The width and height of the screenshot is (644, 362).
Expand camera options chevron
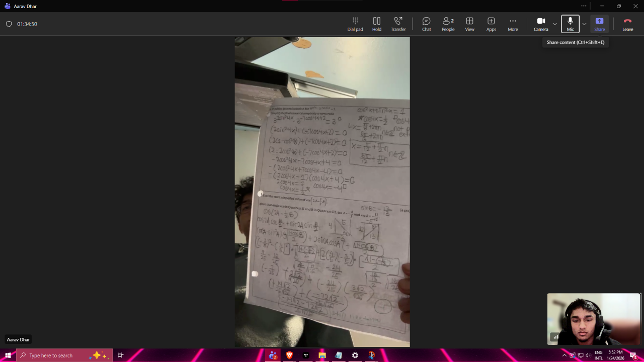(x=554, y=24)
